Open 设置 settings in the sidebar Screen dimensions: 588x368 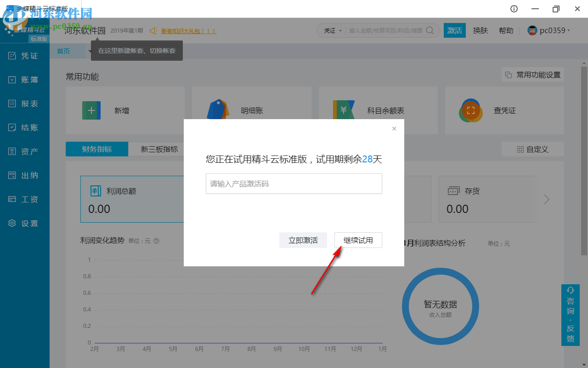pyautogui.click(x=24, y=223)
